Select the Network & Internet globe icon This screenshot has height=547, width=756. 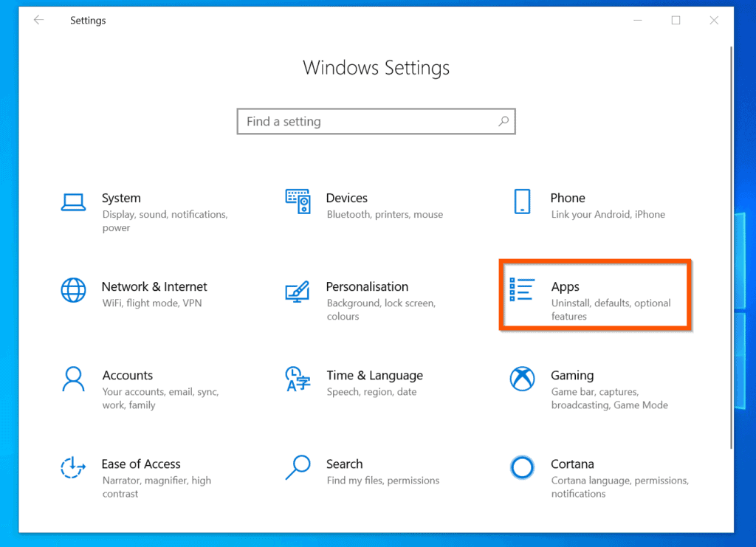pyautogui.click(x=73, y=290)
